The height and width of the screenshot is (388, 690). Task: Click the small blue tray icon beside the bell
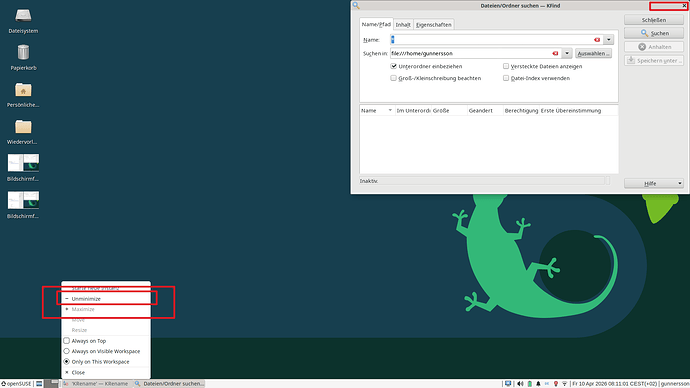[x=547, y=384]
